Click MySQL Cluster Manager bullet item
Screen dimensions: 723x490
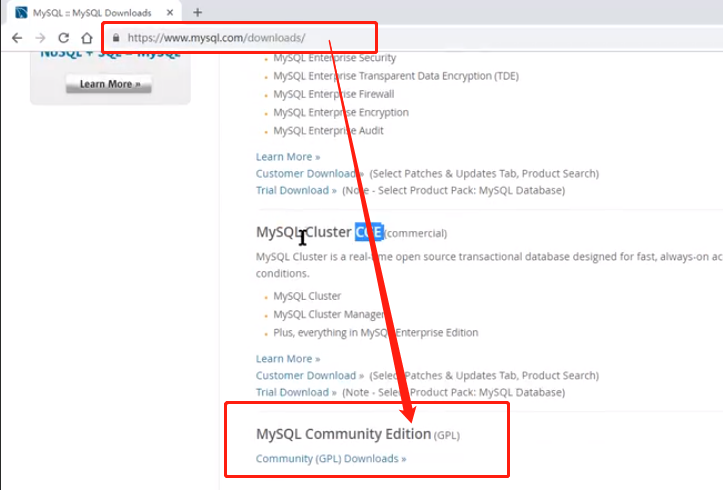click(x=329, y=314)
